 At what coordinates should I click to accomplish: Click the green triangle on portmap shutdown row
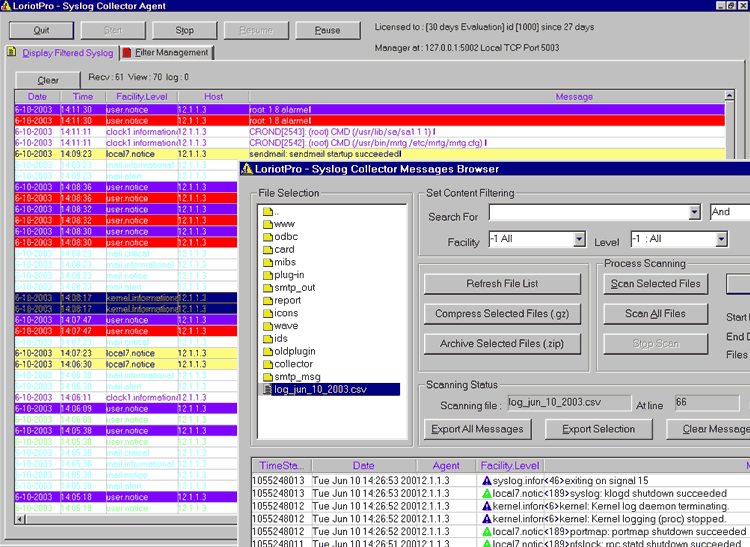pos(486,532)
